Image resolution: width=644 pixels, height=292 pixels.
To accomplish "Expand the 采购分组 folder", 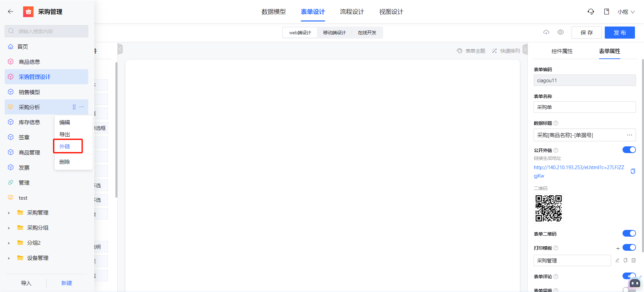I will [9, 228].
